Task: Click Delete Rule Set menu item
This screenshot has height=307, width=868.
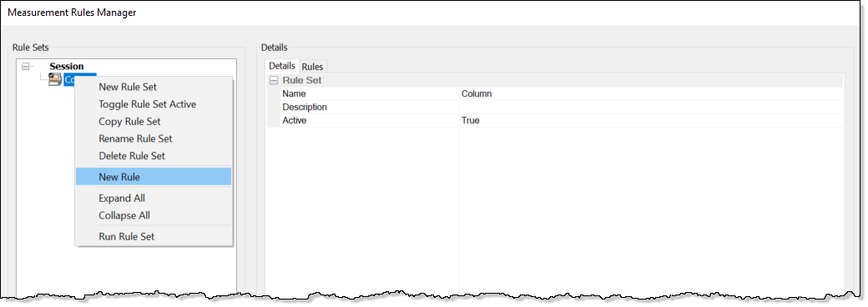Action: [132, 156]
